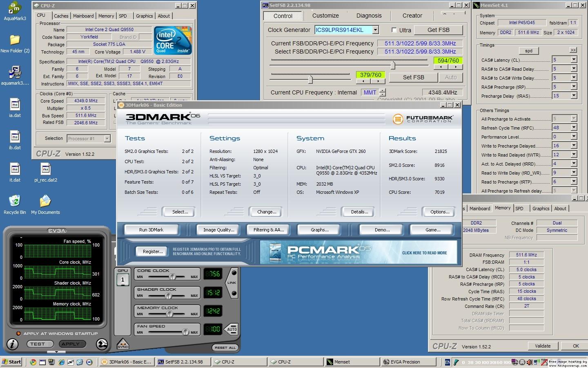Click Futuremark Corporation logo in 3DMark06

pyautogui.click(x=423, y=119)
